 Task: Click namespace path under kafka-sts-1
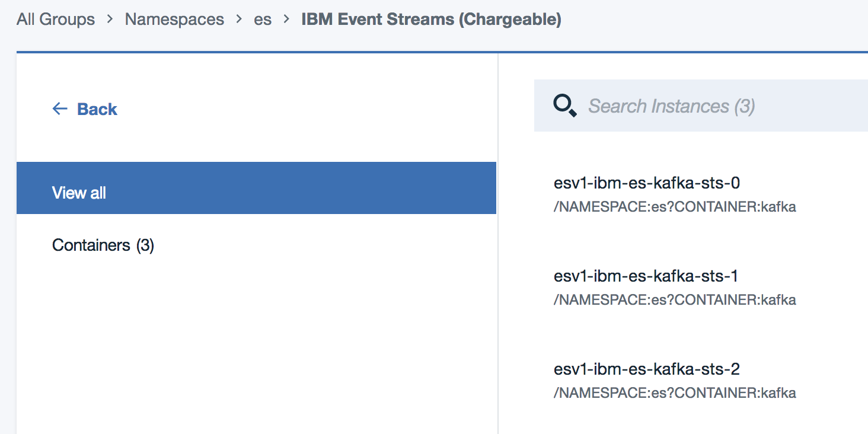675,300
